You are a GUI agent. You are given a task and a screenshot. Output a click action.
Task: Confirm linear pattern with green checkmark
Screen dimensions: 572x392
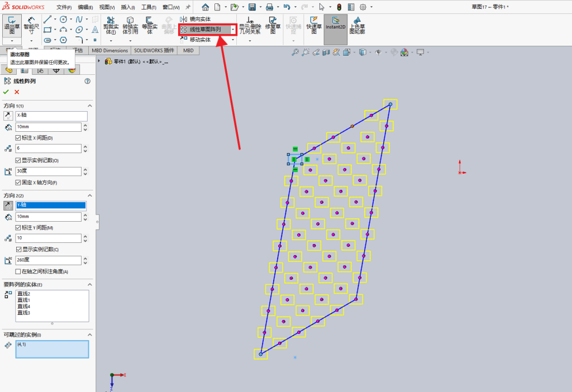pyautogui.click(x=6, y=92)
